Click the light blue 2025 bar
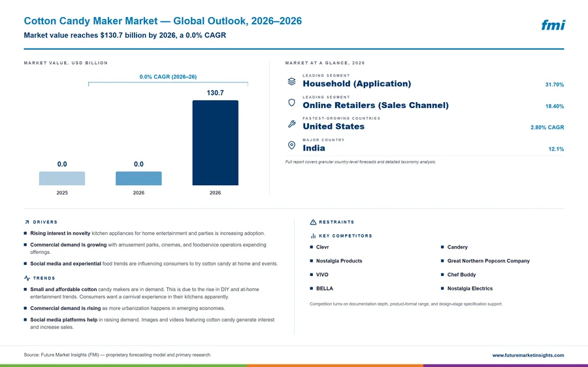Viewport: 588px width, 367px height. click(x=62, y=179)
